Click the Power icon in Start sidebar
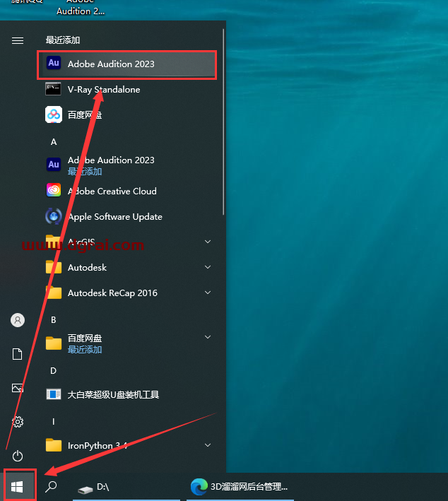This screenshot has height=501, width=448. pyautogui.click(x=18, y=456)
